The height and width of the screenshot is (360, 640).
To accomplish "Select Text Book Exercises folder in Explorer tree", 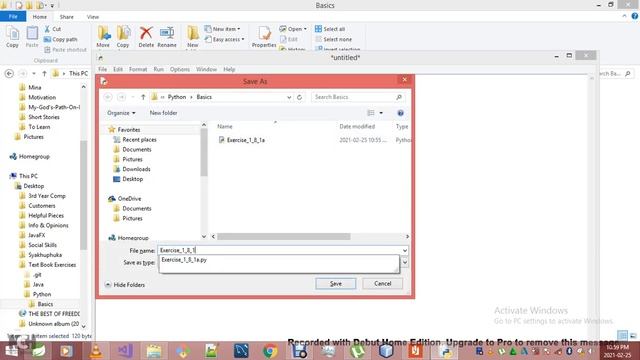I will (52, 265).
